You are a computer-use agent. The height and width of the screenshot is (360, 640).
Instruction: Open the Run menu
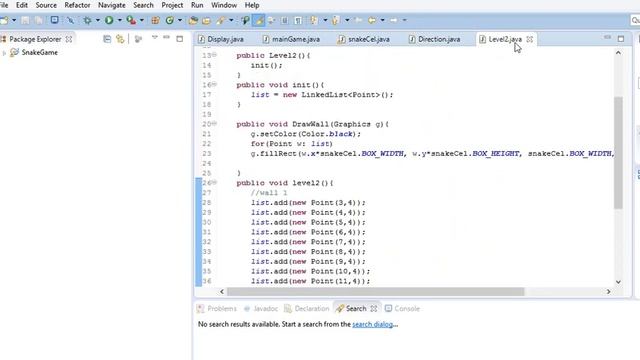197,5
